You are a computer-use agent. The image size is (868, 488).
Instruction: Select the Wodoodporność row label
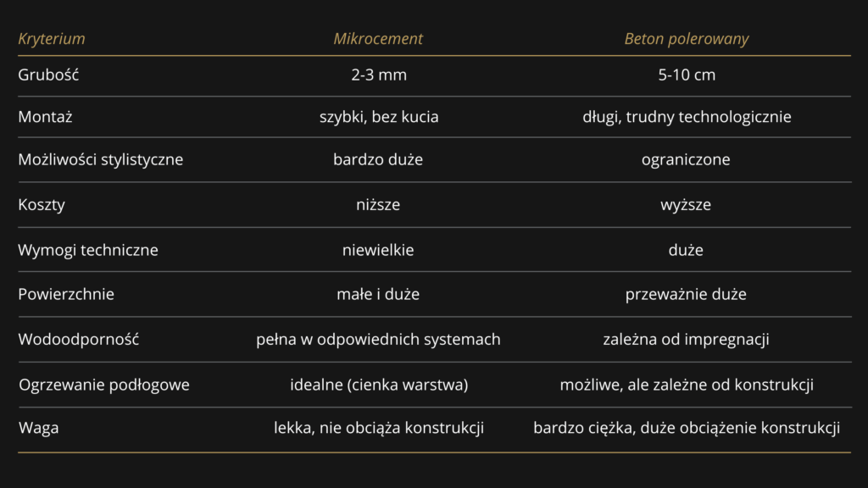tap(79, 340)
